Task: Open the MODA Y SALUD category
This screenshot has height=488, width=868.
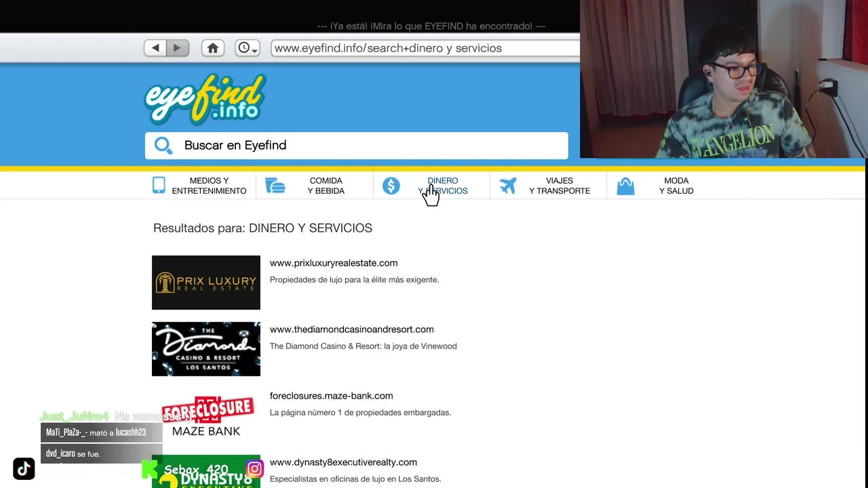Action: pos(676,186)
